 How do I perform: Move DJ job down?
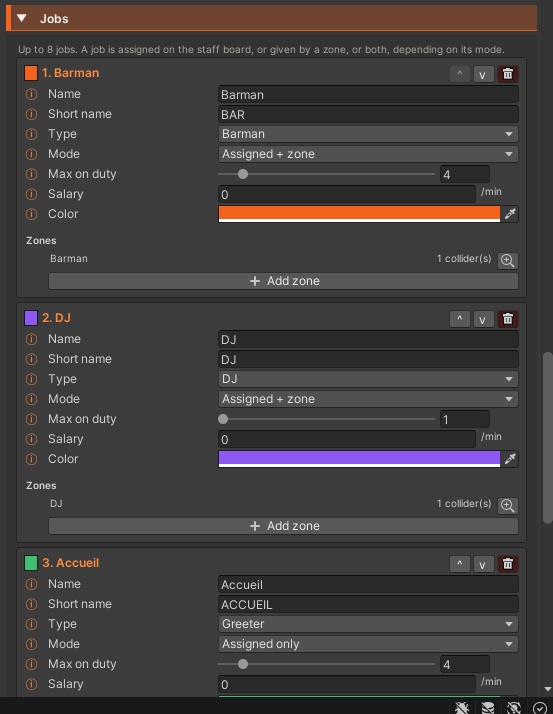point(483,319)
